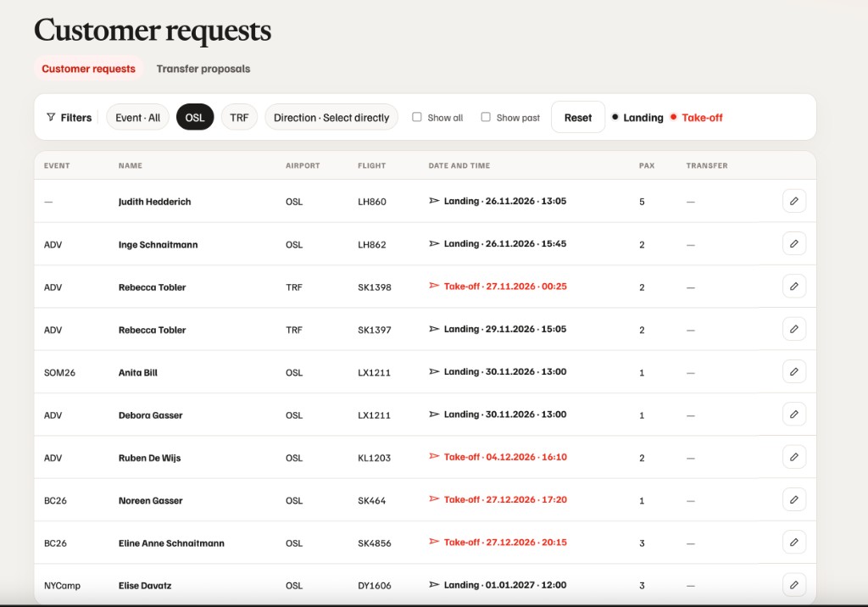Open edit pencil for flight SK1397 row
868x607 pixels.
coord(793,329)
